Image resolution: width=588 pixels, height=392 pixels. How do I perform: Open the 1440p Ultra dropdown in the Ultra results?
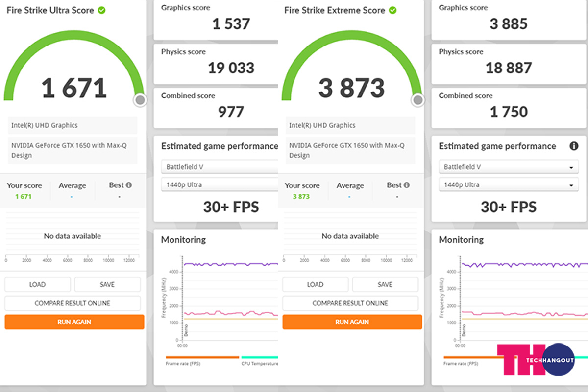[220, 184]
